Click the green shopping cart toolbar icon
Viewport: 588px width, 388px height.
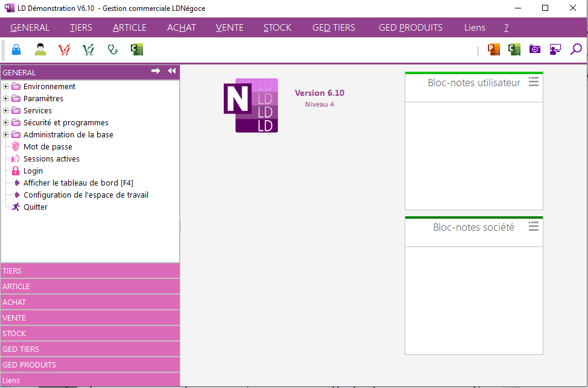(x=89, y=49)
